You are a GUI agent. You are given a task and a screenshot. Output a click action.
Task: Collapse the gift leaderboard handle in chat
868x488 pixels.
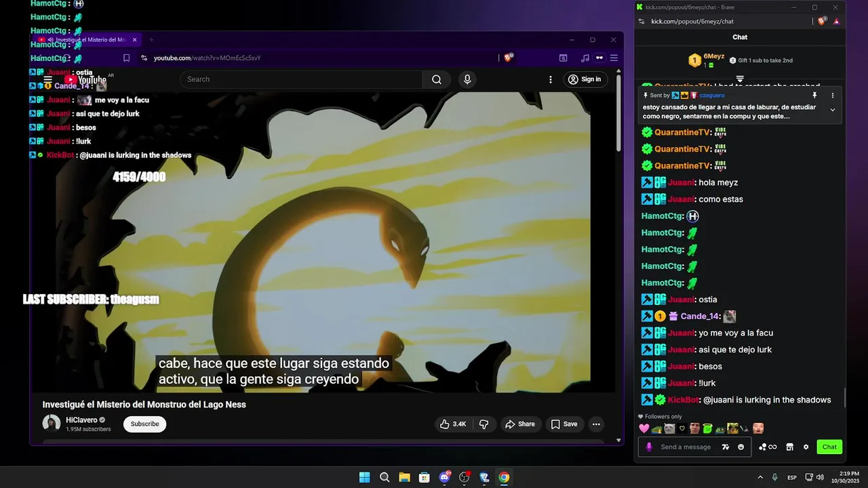coord(740,79)
